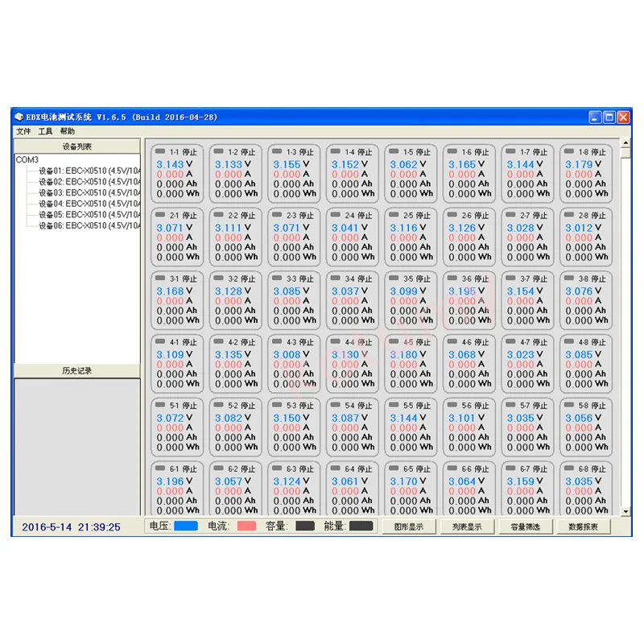Click status indicator of channel 2-1

(160, 214)
